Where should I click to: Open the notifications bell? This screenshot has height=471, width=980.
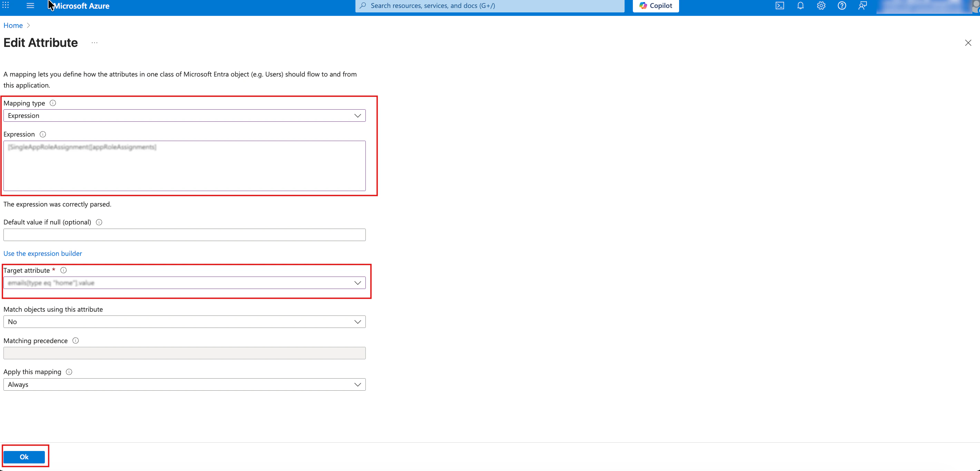click(801, 6)
